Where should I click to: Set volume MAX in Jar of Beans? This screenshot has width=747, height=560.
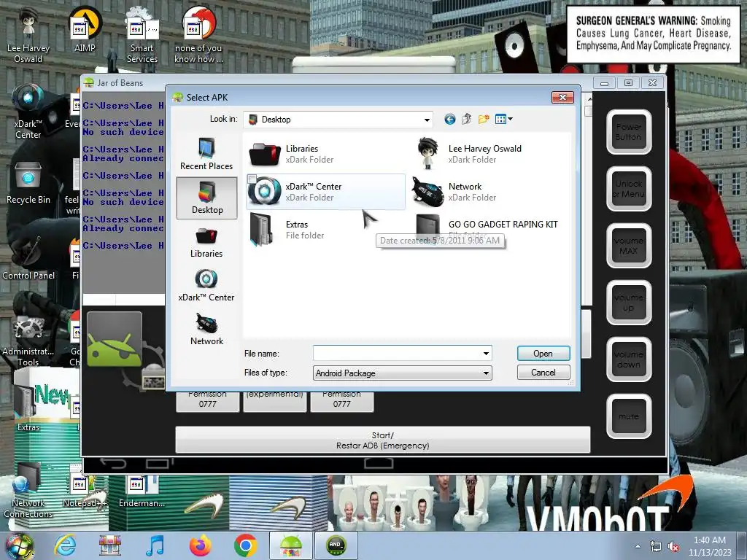point(628,246)
